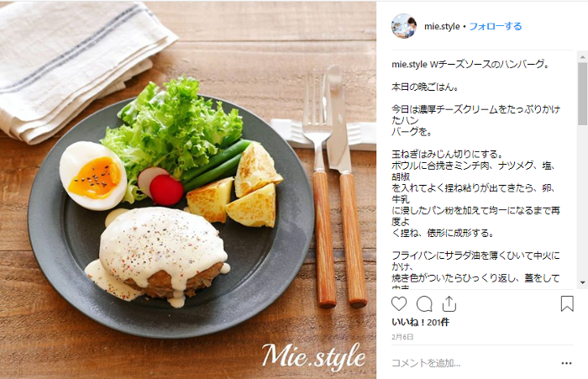Click the Wチーズソースのハンバーグ caption title
The image size is (588, 379).
[x=490, y=64]
